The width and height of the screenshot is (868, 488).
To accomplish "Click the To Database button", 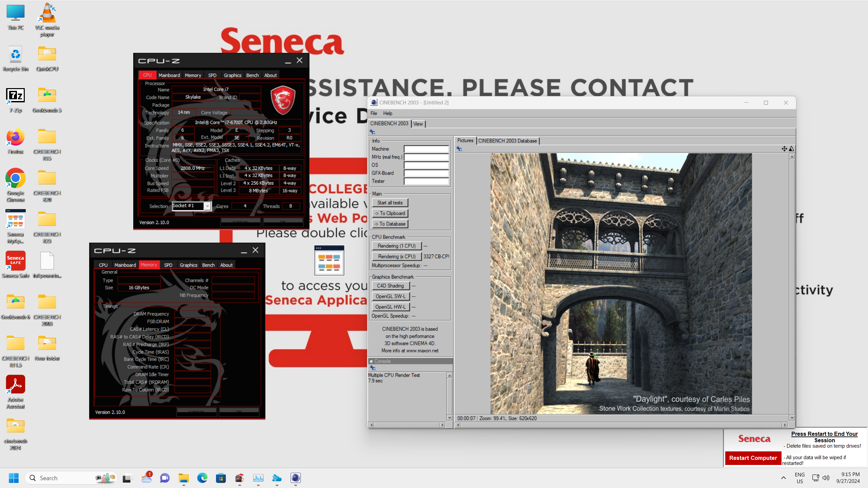I will pyautogui.click(x=390, y=224).
